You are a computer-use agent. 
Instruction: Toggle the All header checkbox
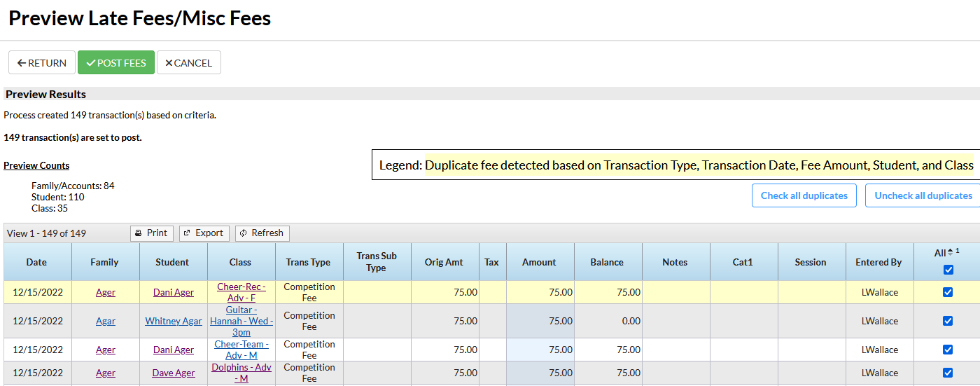click(x=948, y=270)
